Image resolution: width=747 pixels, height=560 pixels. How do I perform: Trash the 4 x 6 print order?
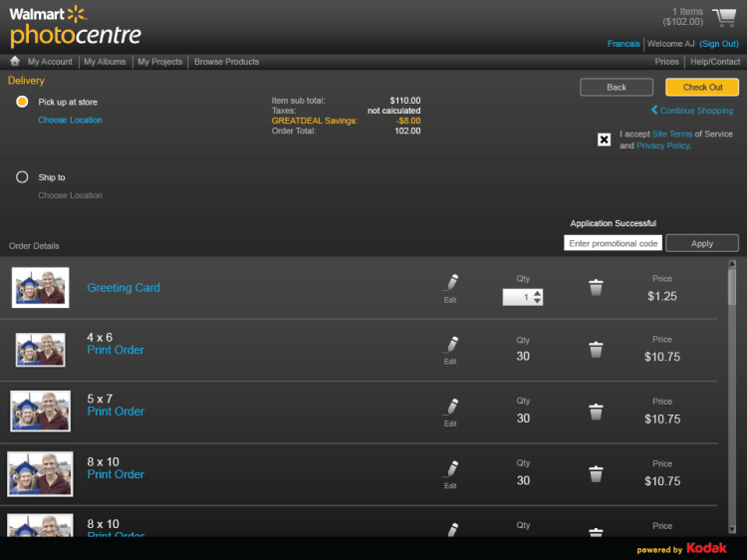tap(596, 350)
